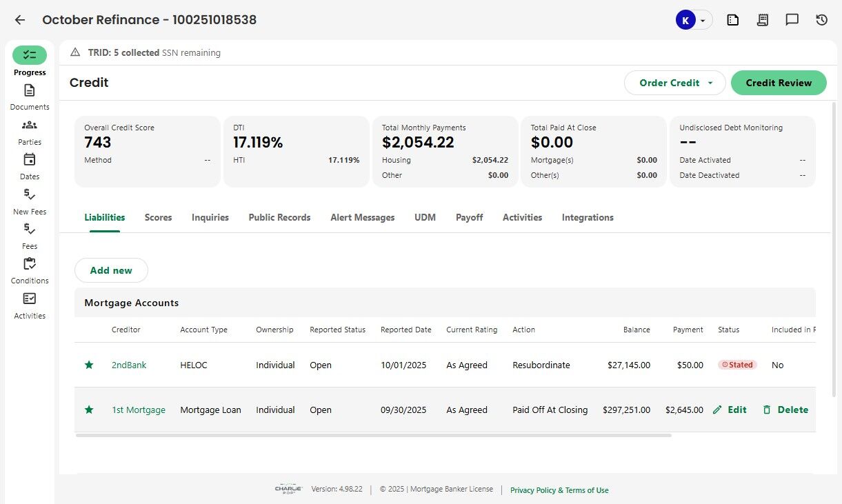Toggle the star on the 1st Mortgage row

pos(89,410)
